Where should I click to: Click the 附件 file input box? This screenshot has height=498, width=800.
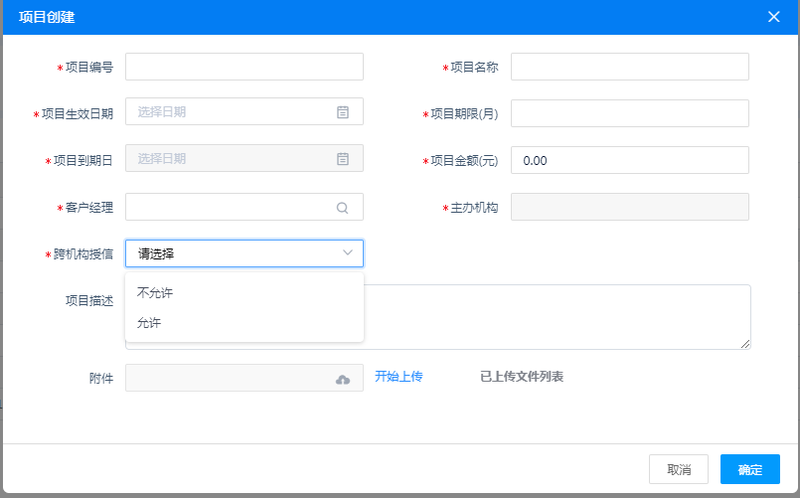(244, 378)
